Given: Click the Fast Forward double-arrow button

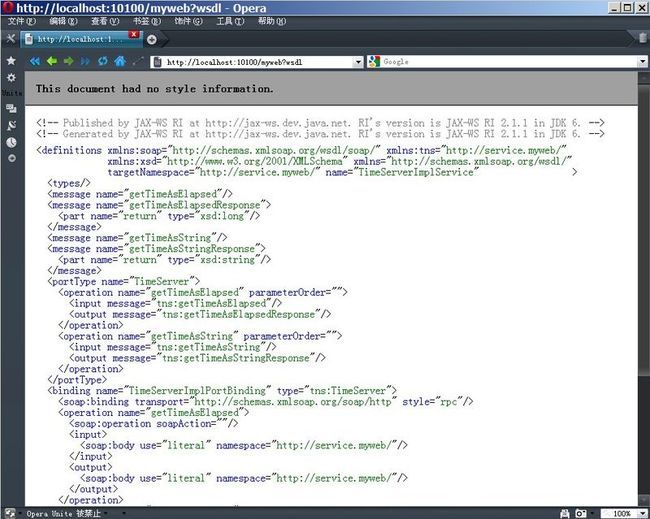Looking at the screenshot, I should coord(85,61).
